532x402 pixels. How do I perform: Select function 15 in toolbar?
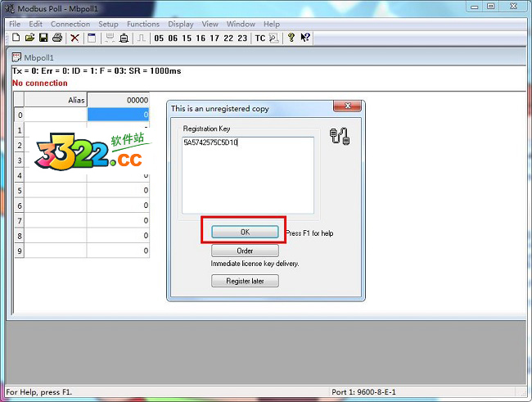187,38
